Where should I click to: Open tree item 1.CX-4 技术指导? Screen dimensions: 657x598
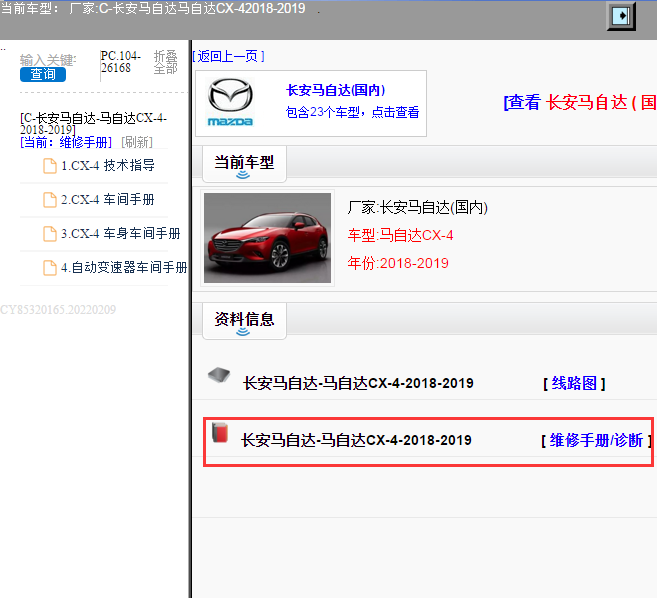(x=108, y=166)
